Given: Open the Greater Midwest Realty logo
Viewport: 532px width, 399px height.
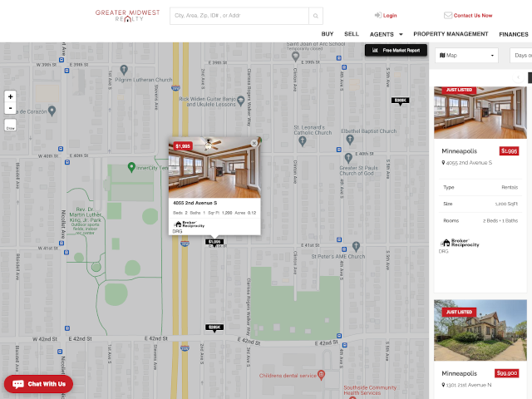Looking at the screenshot, I should point(127,16).
